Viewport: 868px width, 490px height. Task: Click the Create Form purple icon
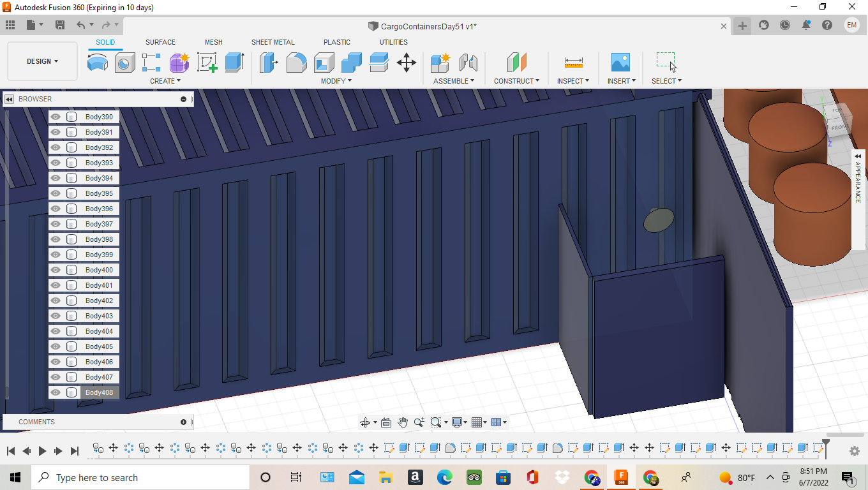[x=179, y=63]
